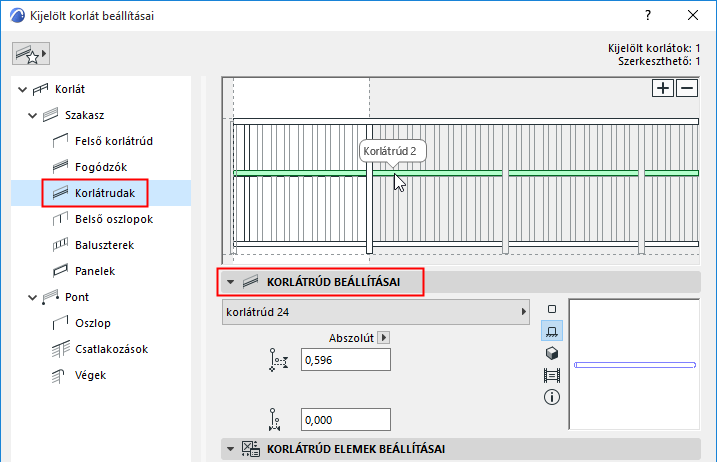Viewport: 717px width, 462px height.
Task: Close the railing settings dialog
Action: tap(693, 16)
